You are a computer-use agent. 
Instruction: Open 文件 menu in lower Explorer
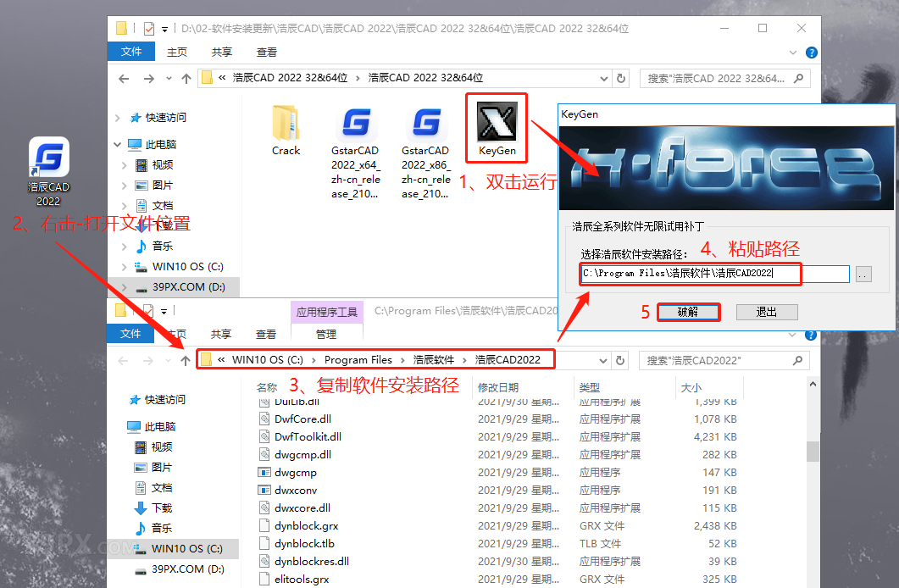[130, 334]
